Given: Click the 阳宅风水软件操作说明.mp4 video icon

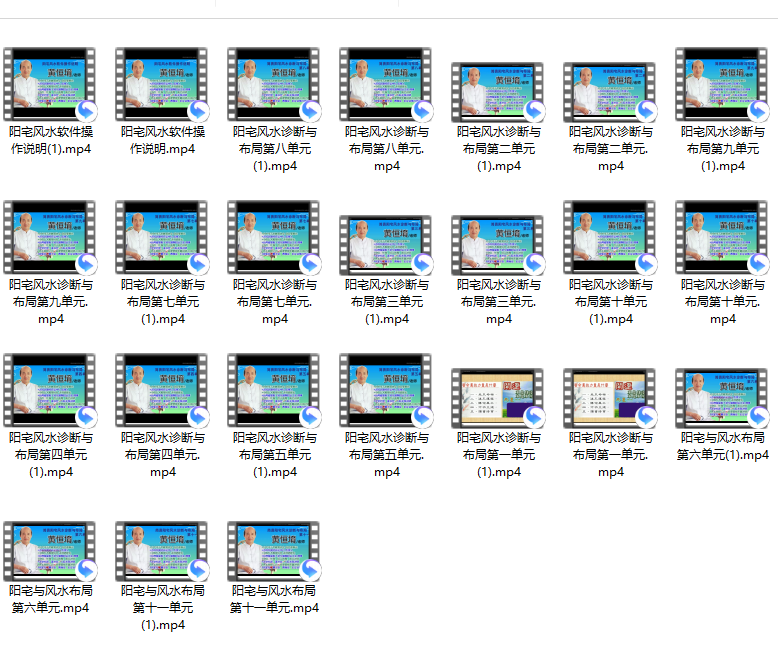Looking at the screenshot, I should (162, 85).
